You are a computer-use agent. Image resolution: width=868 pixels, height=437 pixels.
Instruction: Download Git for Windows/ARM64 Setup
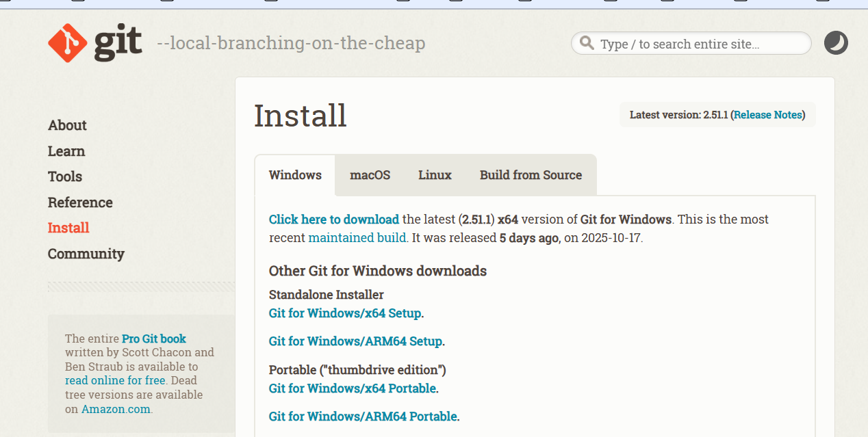(355, 341)
